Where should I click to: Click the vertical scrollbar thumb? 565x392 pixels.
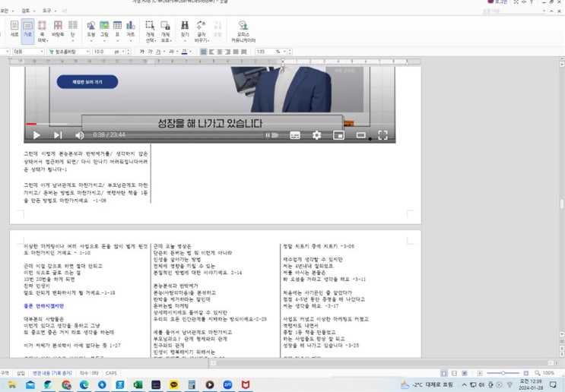click(561, 204)
